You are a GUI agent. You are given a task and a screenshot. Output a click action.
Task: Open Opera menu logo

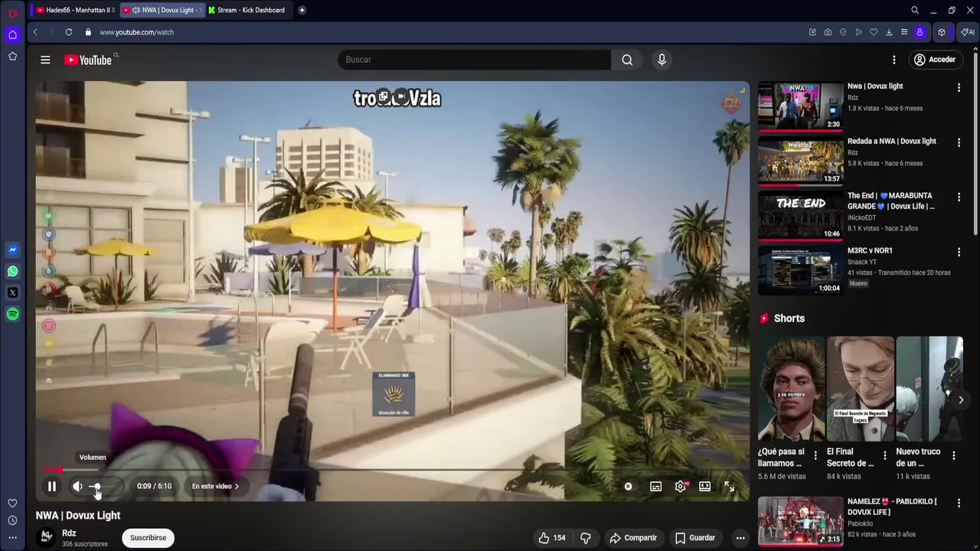click(x=12, y=12)
